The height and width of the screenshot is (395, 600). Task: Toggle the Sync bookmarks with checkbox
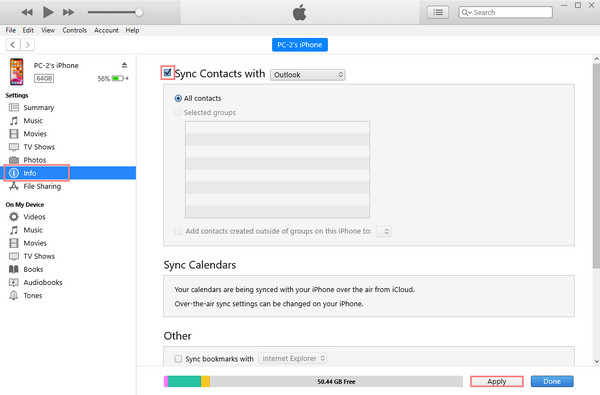178,359
